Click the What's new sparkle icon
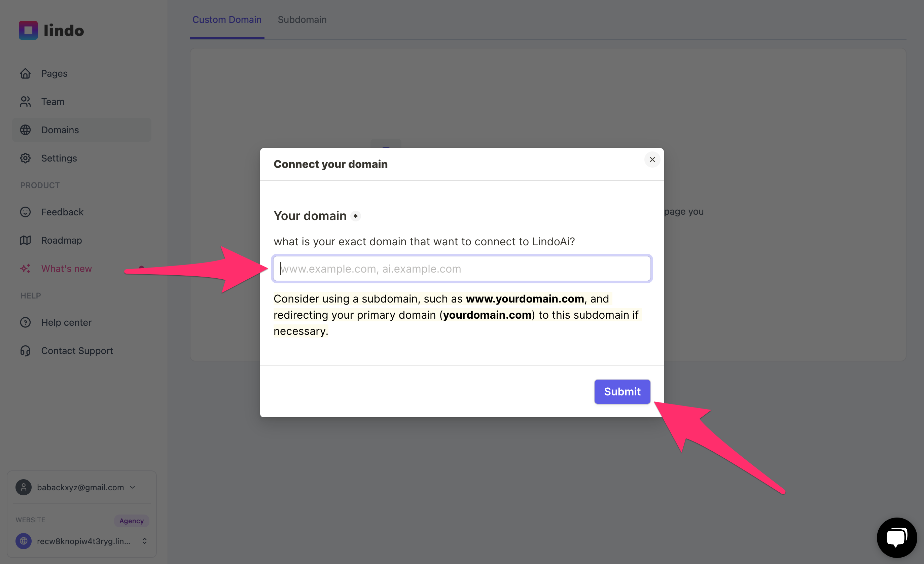The width and height of the screenshot is (924, 564). (x=25, y=269)
